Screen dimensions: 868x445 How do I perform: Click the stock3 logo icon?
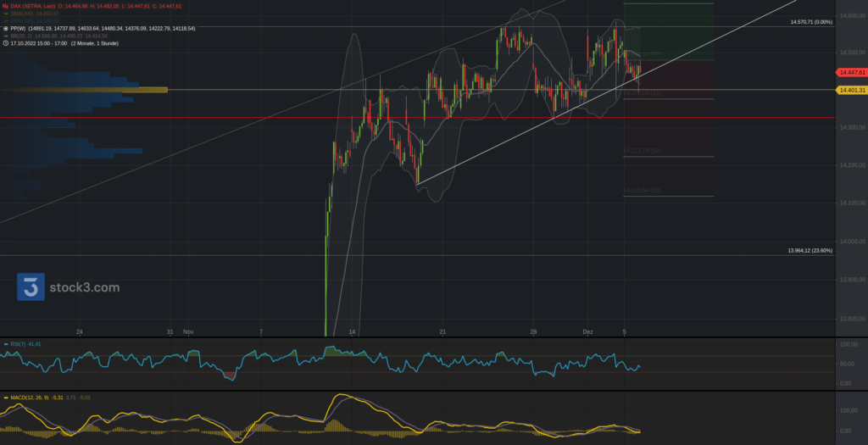pos(31,287)
